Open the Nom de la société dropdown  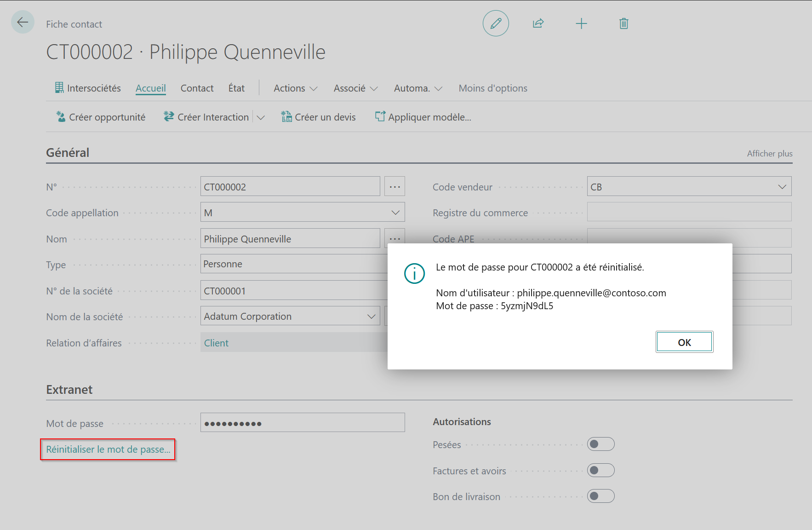tap(371, 317)
